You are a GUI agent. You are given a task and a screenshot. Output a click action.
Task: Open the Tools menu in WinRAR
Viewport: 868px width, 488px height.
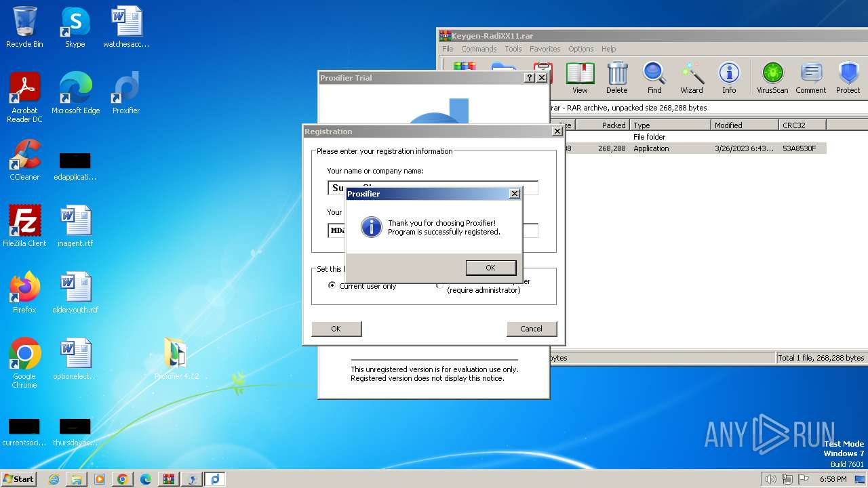coord(513,49)
